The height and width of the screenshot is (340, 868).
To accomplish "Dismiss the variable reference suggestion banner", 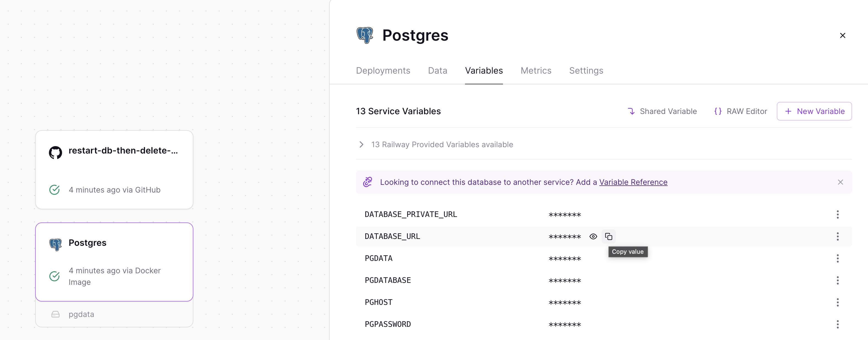I will tap(840, 182).
